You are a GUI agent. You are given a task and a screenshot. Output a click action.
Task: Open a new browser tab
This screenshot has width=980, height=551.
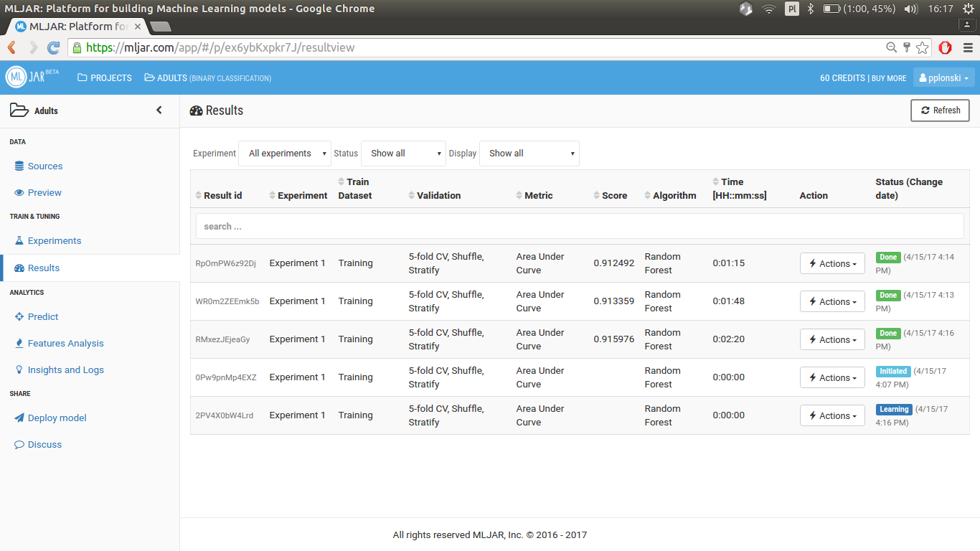tap(161, 27)
